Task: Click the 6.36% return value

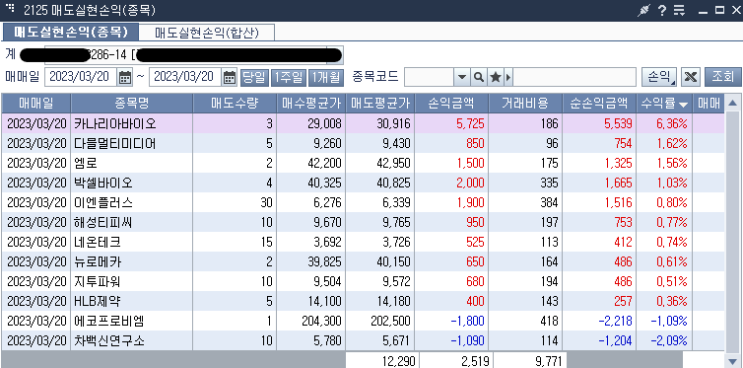Action: 672,124
